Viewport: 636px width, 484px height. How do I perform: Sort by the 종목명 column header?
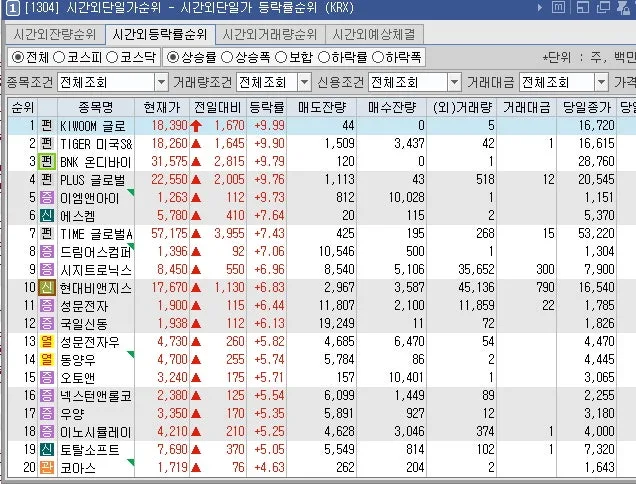96,108
